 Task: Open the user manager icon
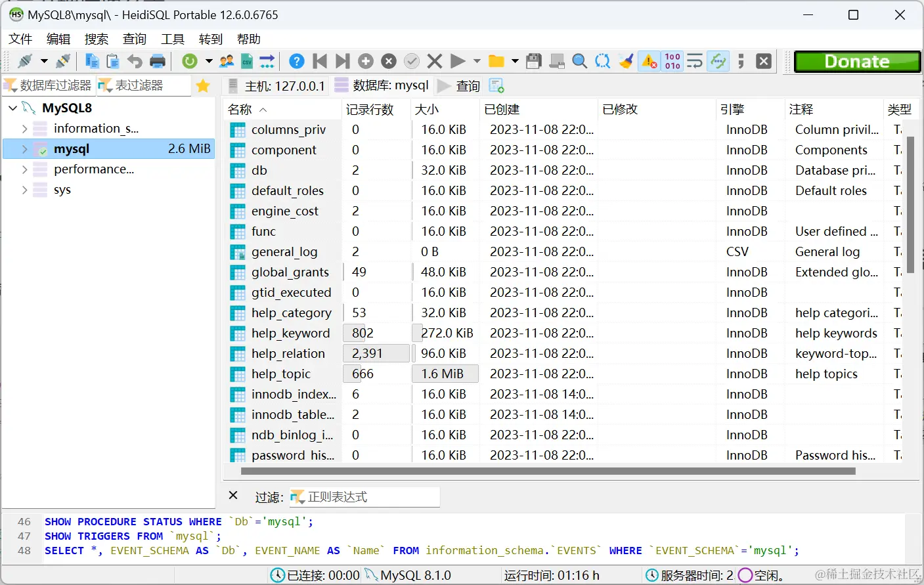coord(227,61)
